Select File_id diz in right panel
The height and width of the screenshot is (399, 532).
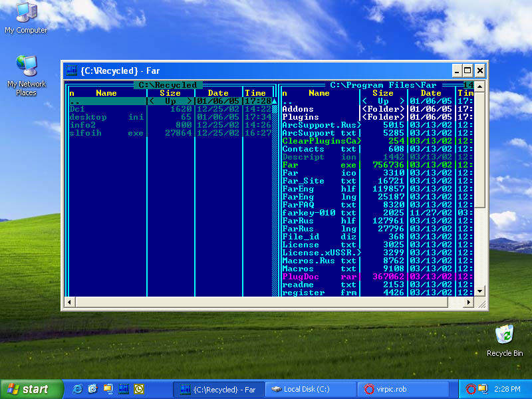click(x=378, y=237)
